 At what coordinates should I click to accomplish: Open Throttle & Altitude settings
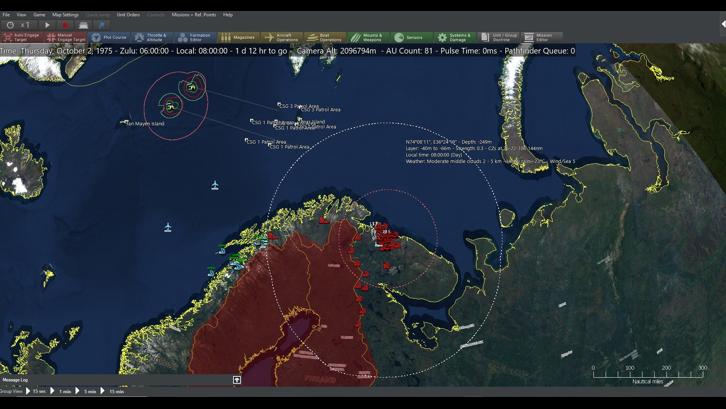(x=152, y=38)
